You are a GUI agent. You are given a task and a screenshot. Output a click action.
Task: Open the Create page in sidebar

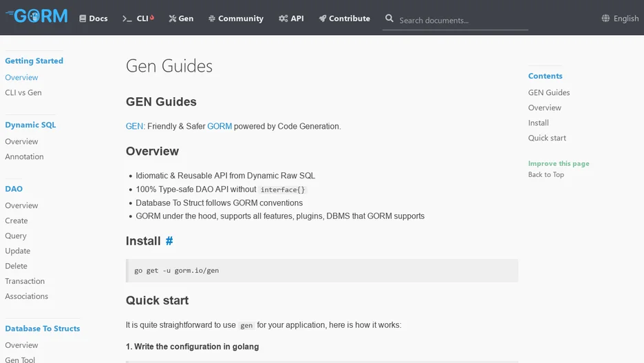(x=17, y=220)
